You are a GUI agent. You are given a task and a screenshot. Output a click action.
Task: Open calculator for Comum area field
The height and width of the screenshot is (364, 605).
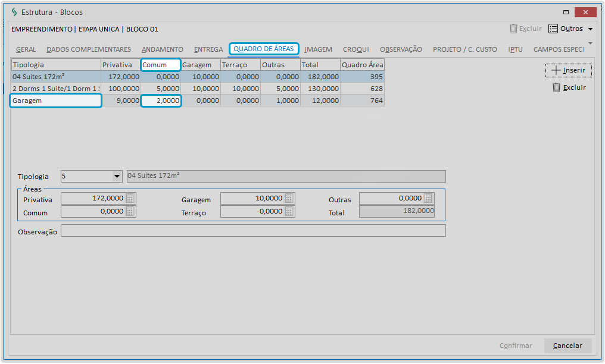(x=130, y=212)
